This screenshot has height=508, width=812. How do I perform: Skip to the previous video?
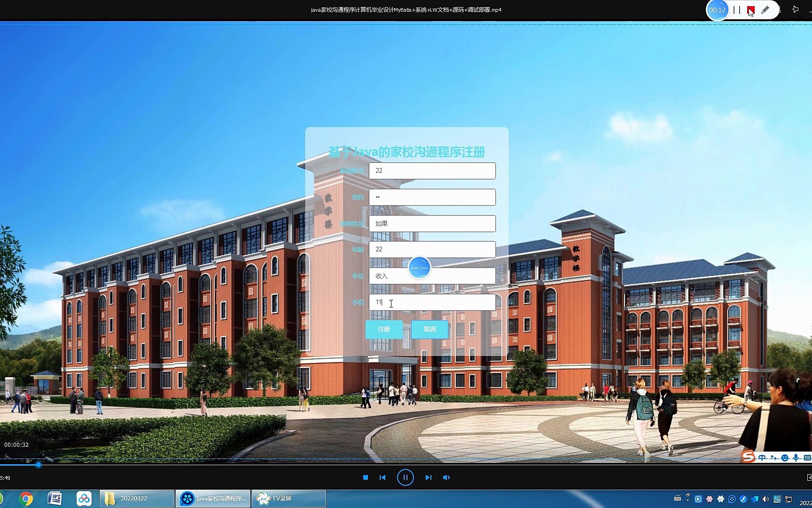[383, 477]
